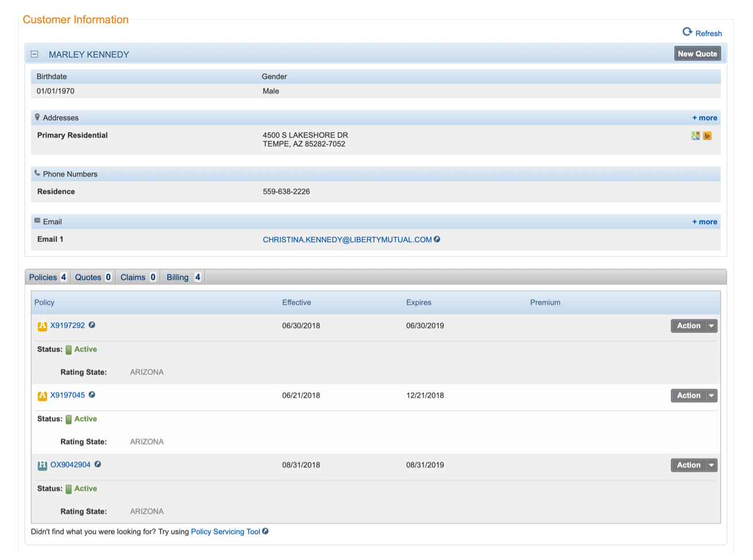Click external link icon beside email address

coord(437,239)
